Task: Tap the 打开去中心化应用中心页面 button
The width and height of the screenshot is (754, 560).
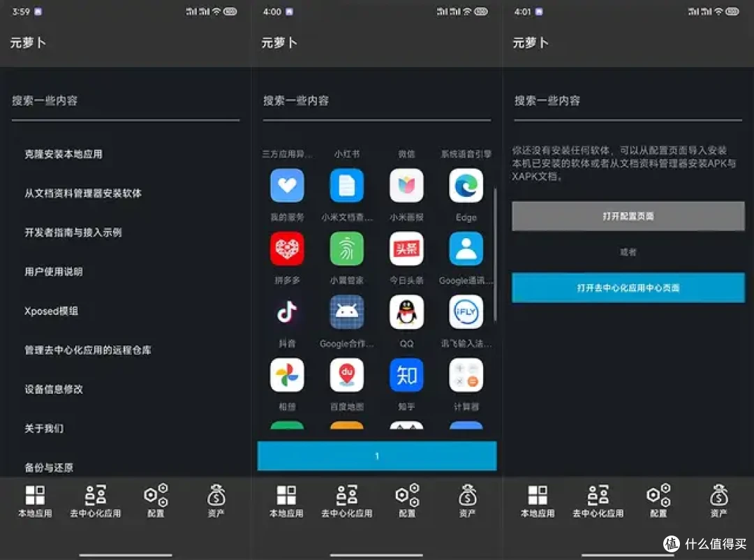Action: coord(628,288)
